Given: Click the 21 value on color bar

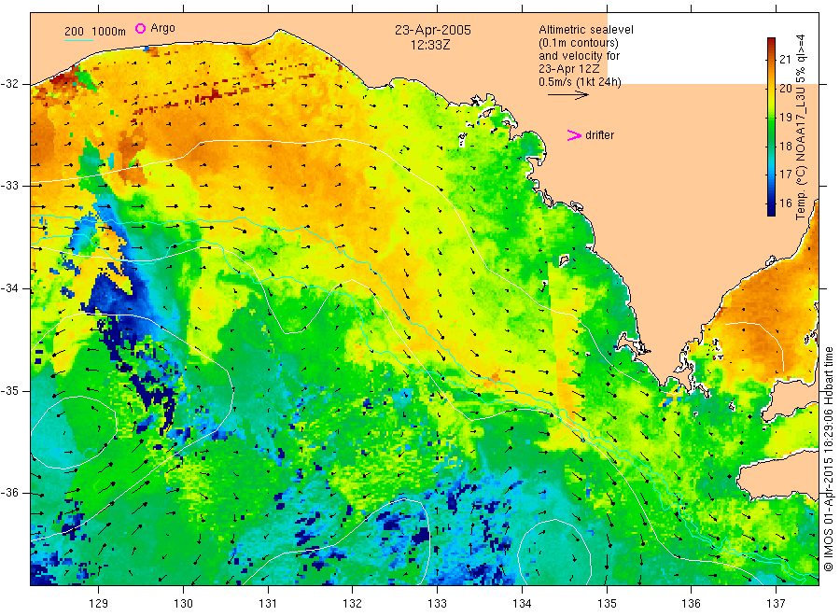Looking at the screenshot, I should 785,59.
